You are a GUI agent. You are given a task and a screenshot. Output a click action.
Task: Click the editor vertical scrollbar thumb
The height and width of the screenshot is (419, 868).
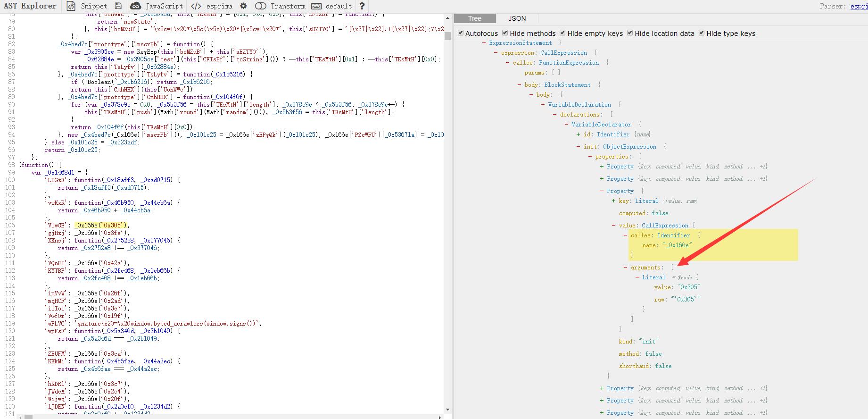click(447, 36)
